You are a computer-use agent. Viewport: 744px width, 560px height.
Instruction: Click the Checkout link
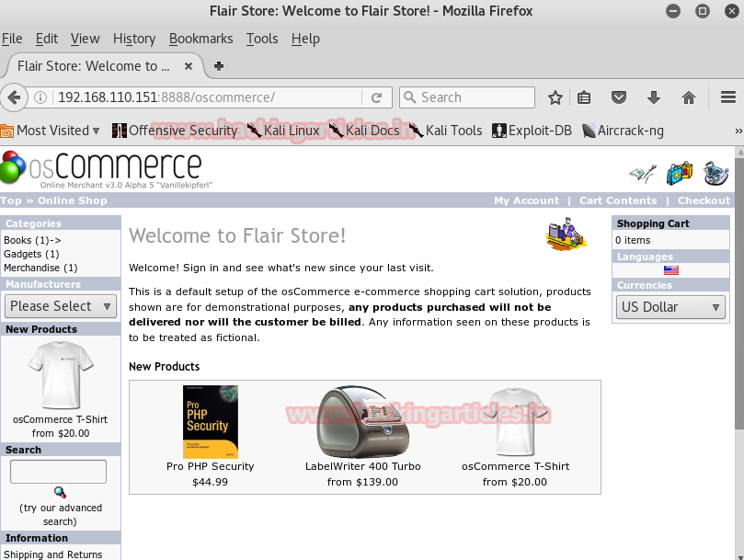(x=704, y=200)
